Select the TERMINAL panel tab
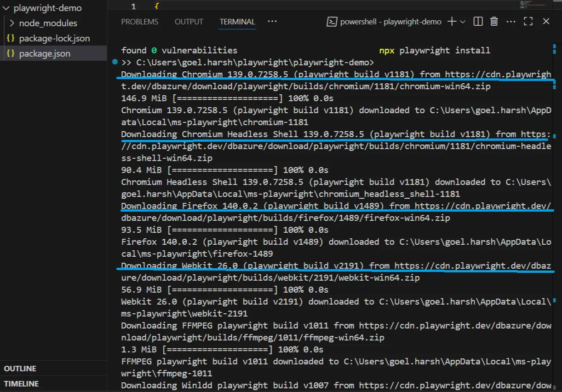The height and width of the screenshot is (392, 562). [x=237, y=22]
